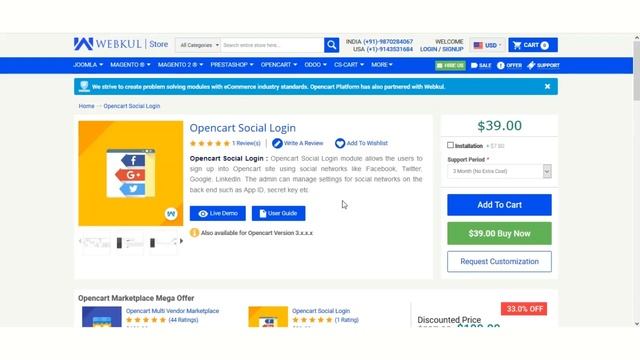The height and width of the screenshot is (360, 640).
Task: Click the Social Login offer thumbnail
Action: pyautogui.click(x=268, y=317)
